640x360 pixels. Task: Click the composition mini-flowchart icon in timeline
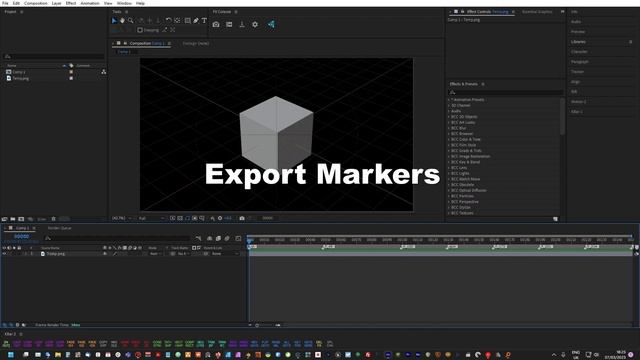coord(198,238)
